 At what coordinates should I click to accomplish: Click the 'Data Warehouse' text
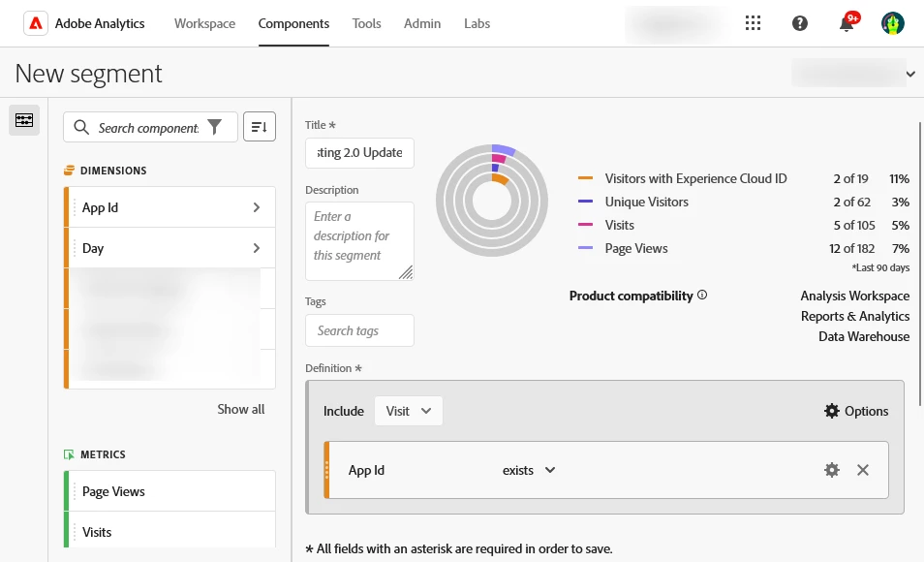point(864,336)
